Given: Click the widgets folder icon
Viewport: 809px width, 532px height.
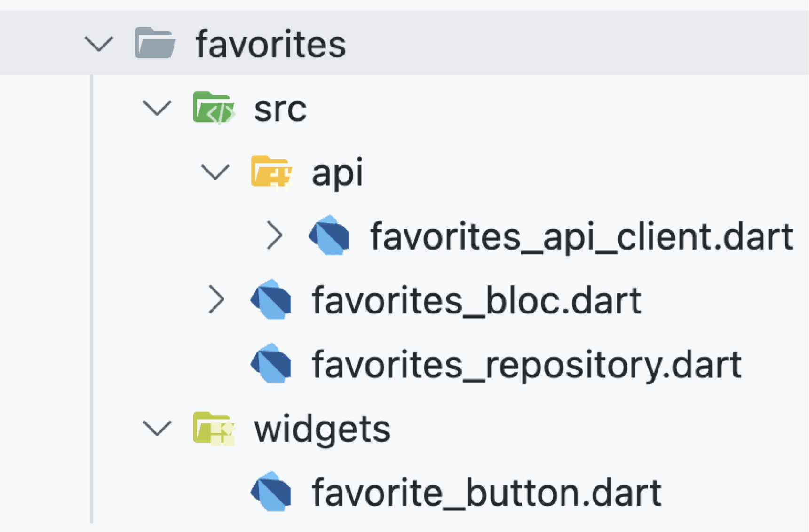Looking at the screenshot, I should [213, 428].
